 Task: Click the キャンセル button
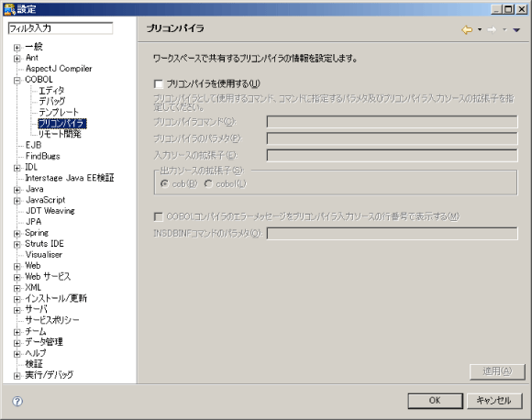click(494, 401)
